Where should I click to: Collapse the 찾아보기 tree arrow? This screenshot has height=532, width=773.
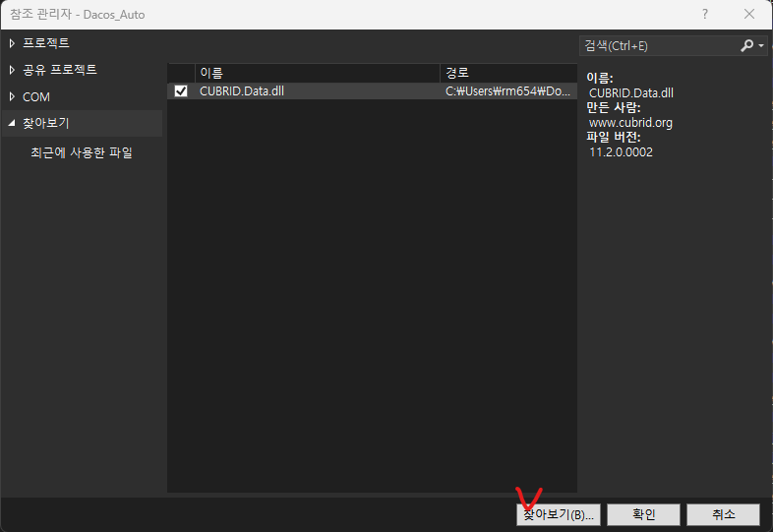tap(12, 123)
